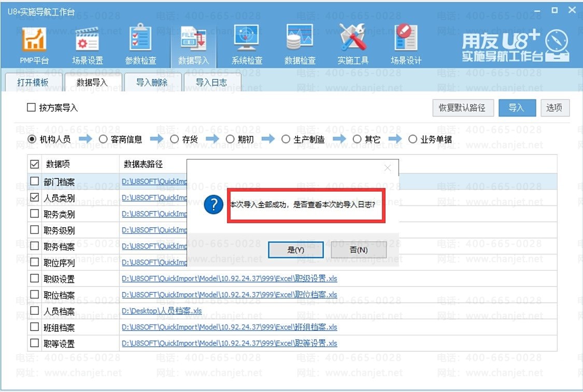
Task: Enable the 按方案导入 checkbox
Action: (32, 108)
